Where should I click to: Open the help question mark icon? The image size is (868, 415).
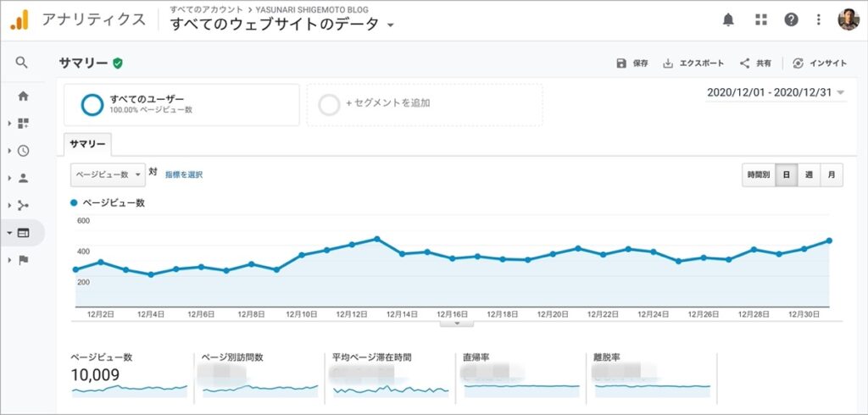[791, 20]
